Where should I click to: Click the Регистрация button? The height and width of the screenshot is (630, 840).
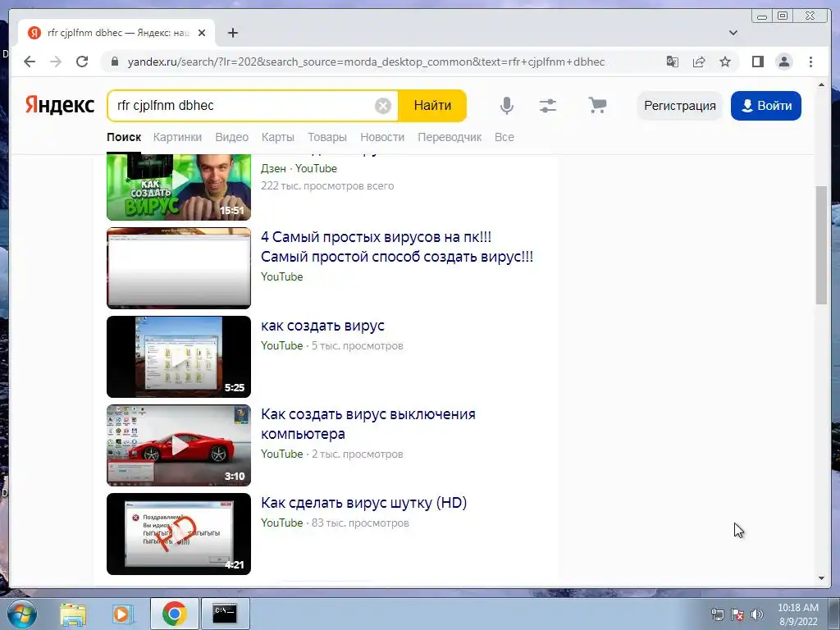[680, 106]
